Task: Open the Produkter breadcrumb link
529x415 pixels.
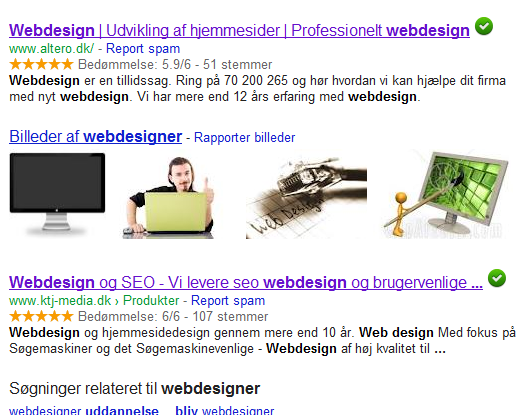Action: tap(151, 301)
